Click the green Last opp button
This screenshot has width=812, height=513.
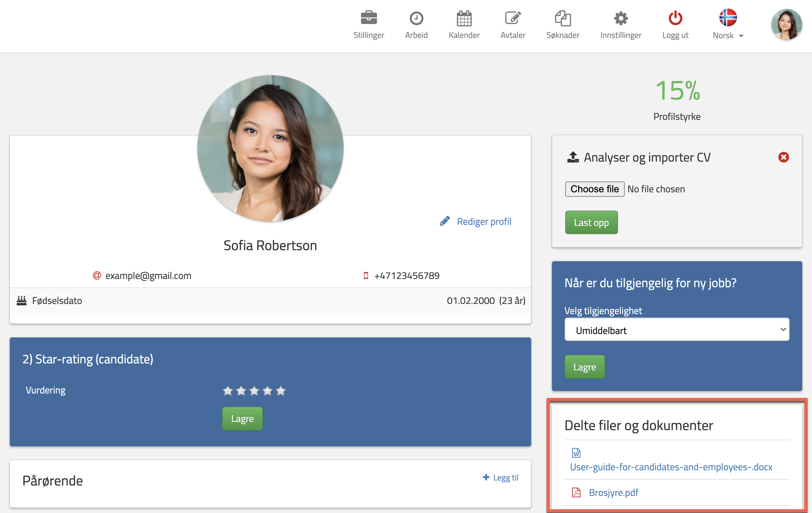click(x=591, y=222)
